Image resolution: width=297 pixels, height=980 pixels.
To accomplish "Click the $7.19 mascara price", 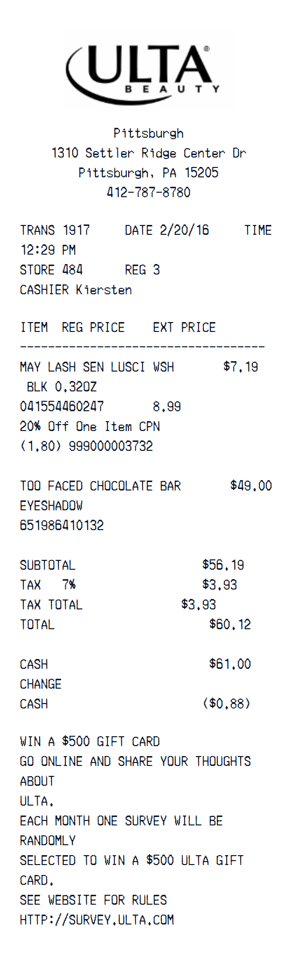I will 241,367.
